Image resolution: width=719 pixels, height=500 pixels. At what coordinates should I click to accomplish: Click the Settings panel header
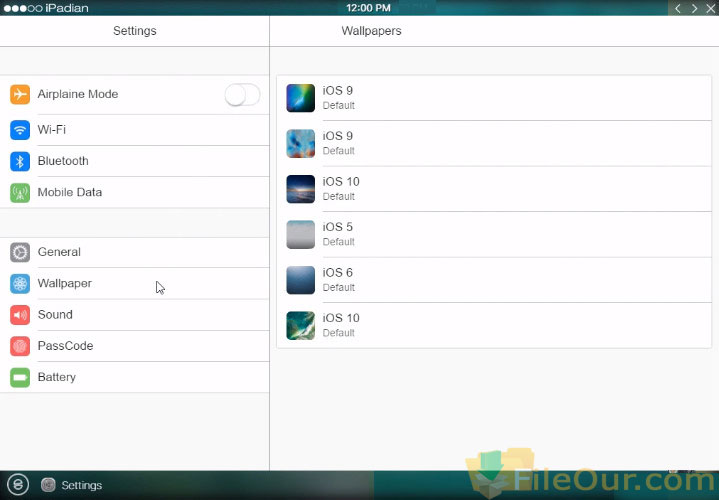(135, 31)
